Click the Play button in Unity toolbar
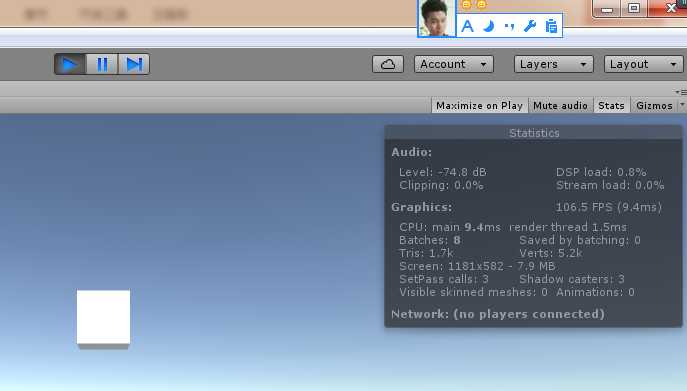Screen dimensions: 687x391 click(x=70, y=64)
